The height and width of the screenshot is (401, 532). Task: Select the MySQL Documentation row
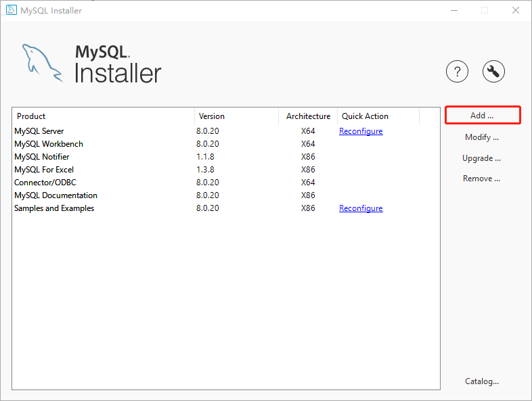[x=226, y=195]
